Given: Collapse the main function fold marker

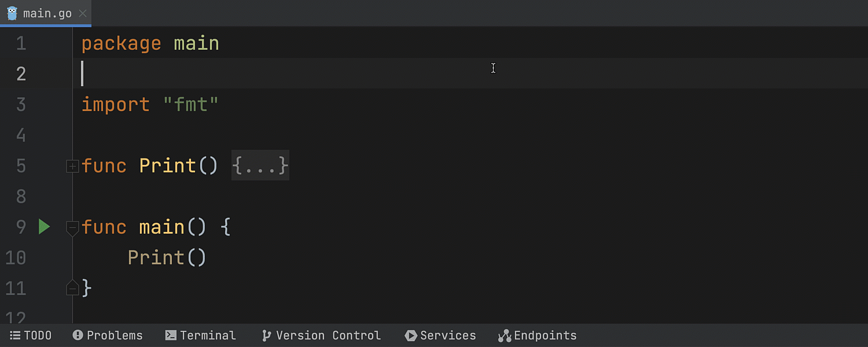Looking at the screenshot, I should click(x=72, y=228).
